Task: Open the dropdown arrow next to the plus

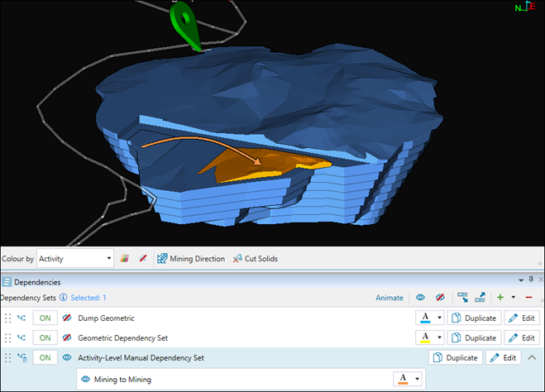Action: point(514,297)
